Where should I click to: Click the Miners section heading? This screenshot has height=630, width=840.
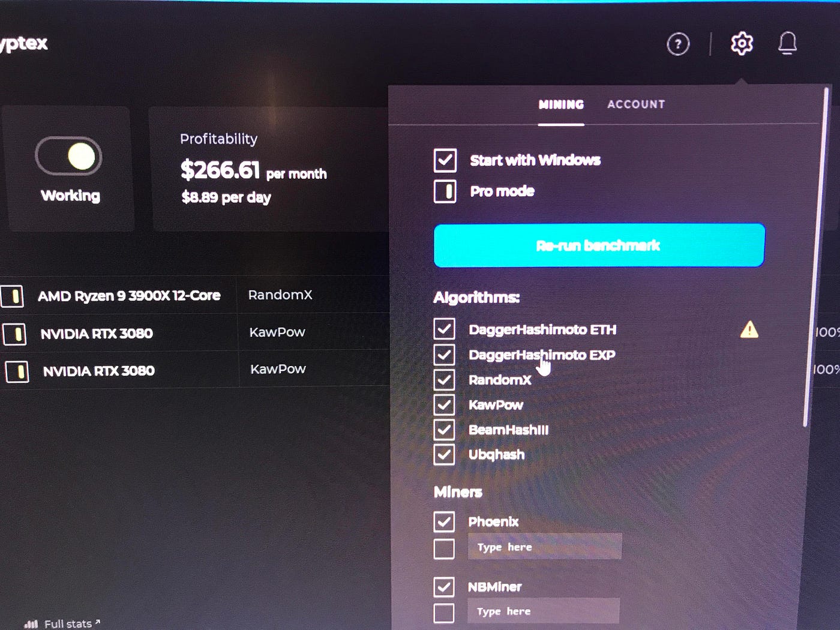click(458, 492)
